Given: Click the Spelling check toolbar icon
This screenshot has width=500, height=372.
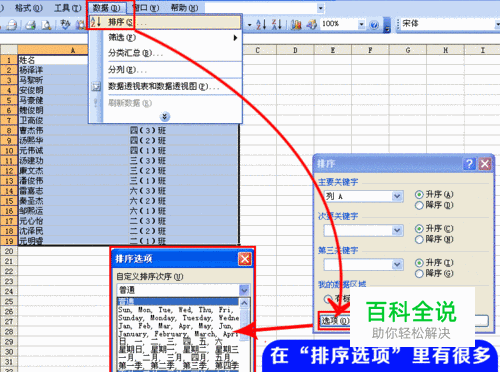Looking at the screenshot, I should click(65, 24).
